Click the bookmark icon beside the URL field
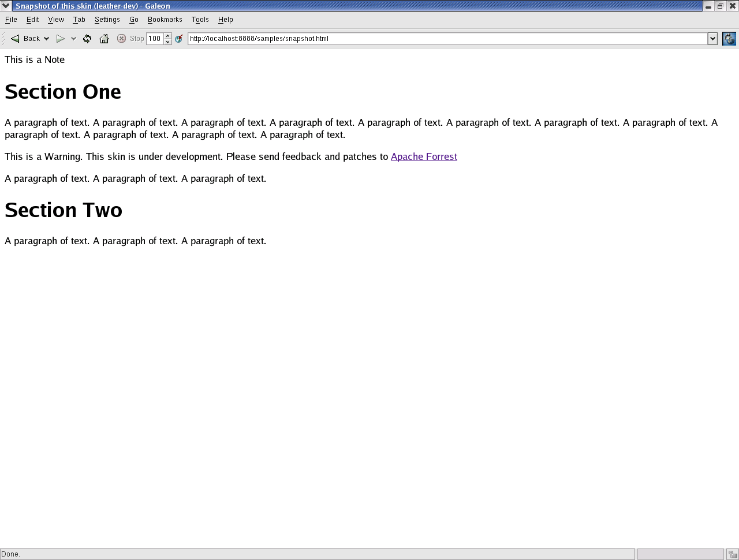Image resolution: width=739 pixels, height=560 pixels. [x=179, y=39]
